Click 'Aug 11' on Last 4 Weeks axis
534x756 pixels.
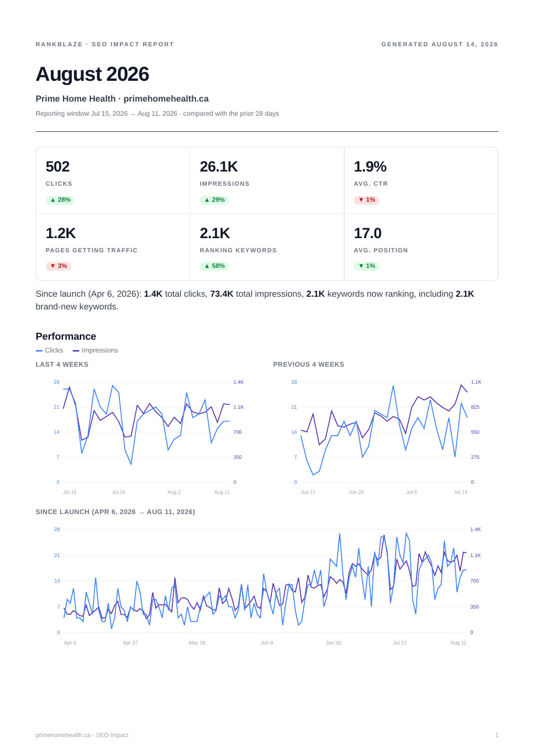(x=222, y=492)
